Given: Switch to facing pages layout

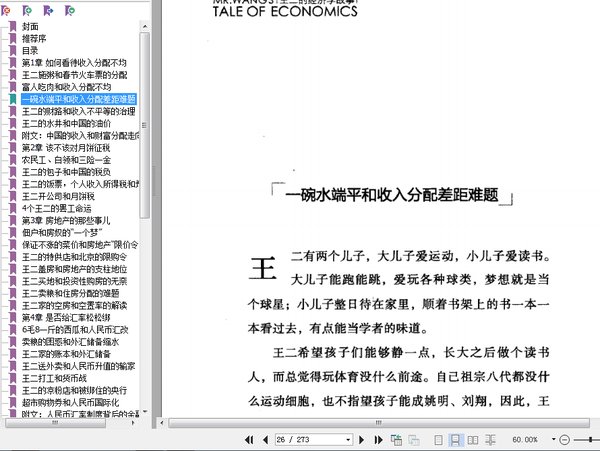Looking at the screenshot, I should coord(473,440).
